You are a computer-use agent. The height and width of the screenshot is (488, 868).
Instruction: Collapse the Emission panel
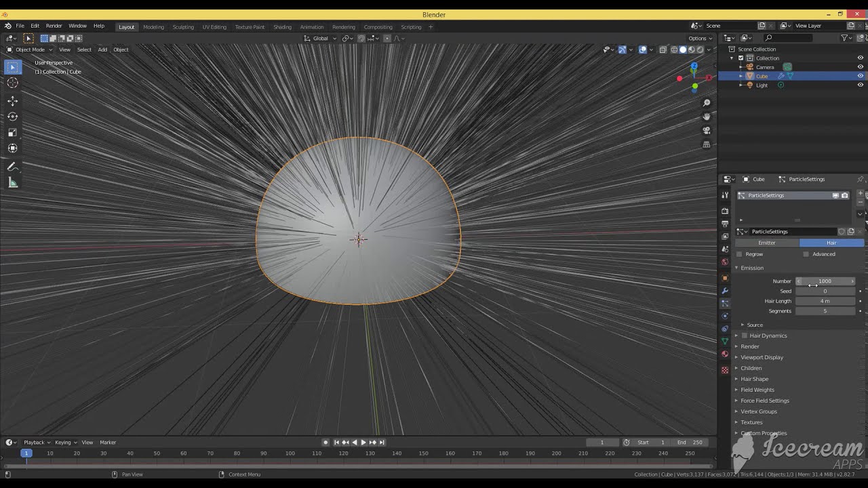pos(752,268)
